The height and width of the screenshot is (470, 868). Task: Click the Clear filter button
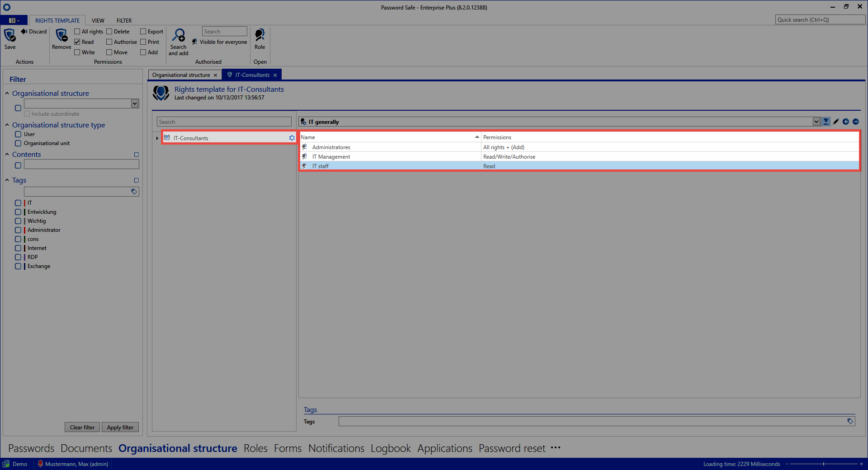(82, 428)
